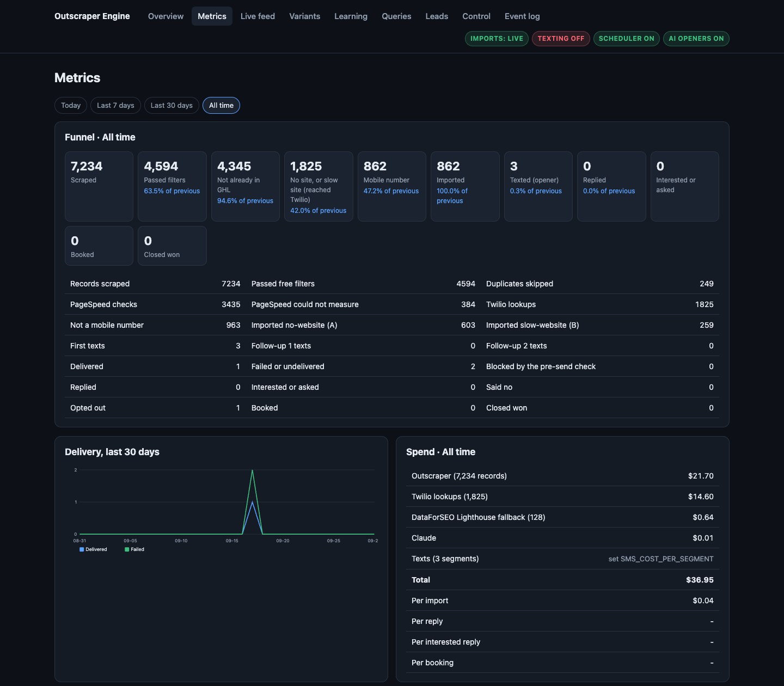Open the Event log tab
784x686 pixels.
click(x=522, y=16)
